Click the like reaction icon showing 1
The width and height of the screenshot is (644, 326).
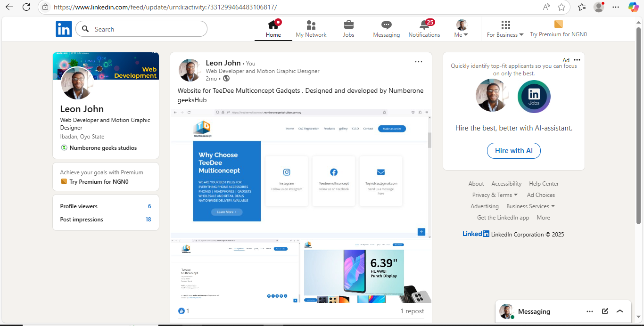(x=182, y=311)
